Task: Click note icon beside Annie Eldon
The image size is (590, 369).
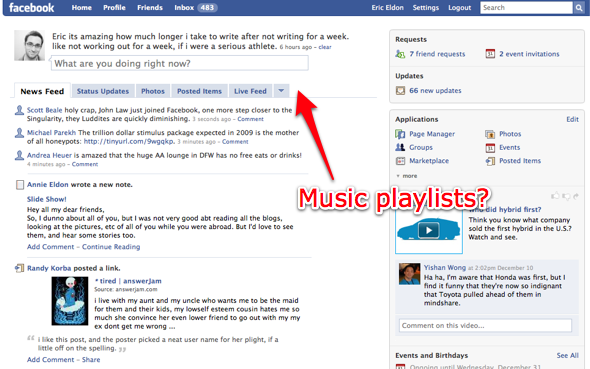Action: coord(20,185)
